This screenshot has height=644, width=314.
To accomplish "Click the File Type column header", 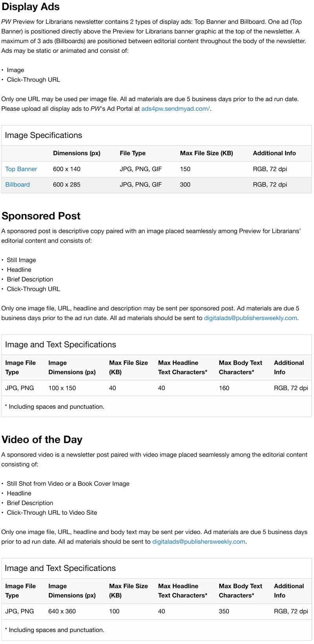I will tap(133, 154).
